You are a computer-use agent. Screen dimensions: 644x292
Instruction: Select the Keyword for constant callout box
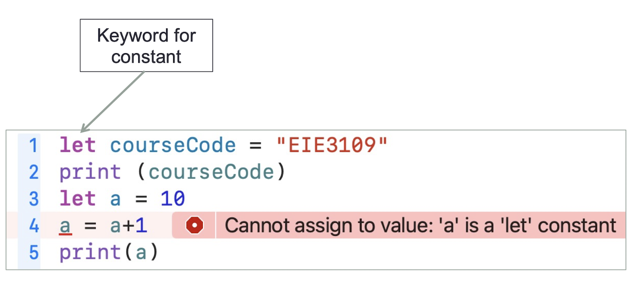tap(146, 45)
